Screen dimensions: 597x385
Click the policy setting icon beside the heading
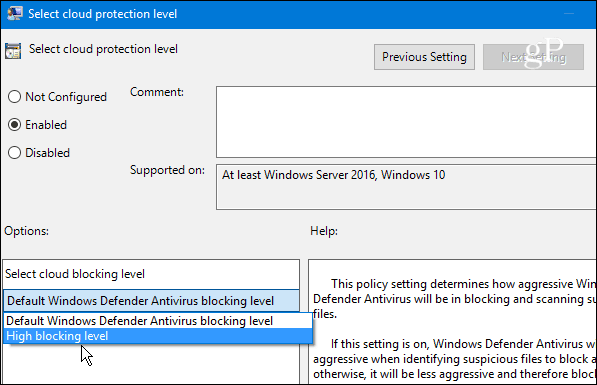pos(13,51)
